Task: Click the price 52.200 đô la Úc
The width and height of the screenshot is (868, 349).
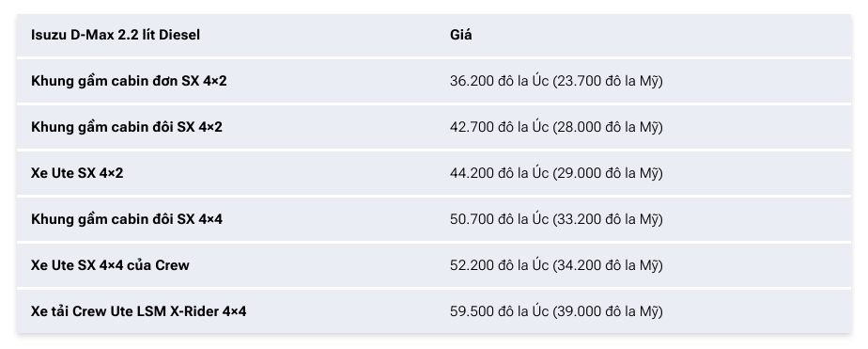Action: pos(499,264)
